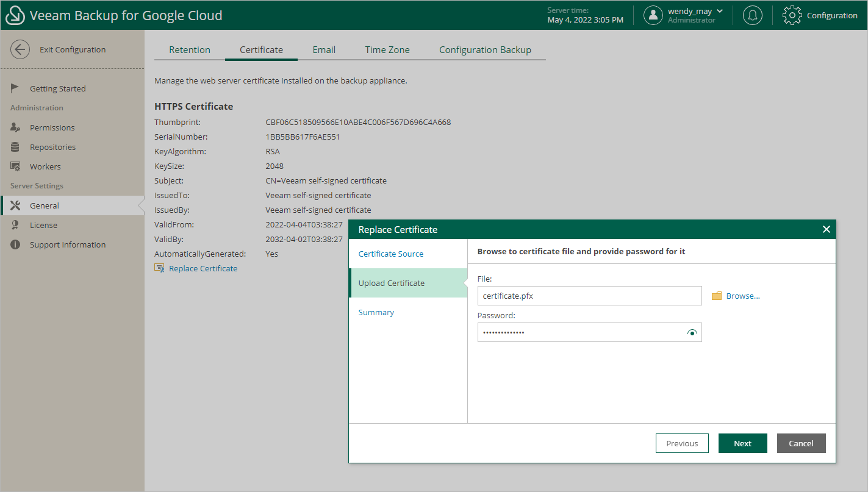Click the License badge icon
The height and width of the screenshot is (492, 868).
pos(15,225)
